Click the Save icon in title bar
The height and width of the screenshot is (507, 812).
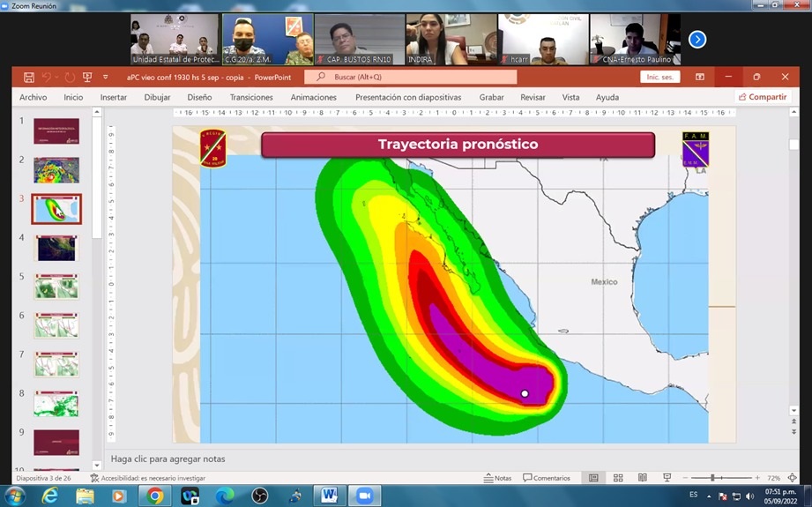tap(29, 78)
